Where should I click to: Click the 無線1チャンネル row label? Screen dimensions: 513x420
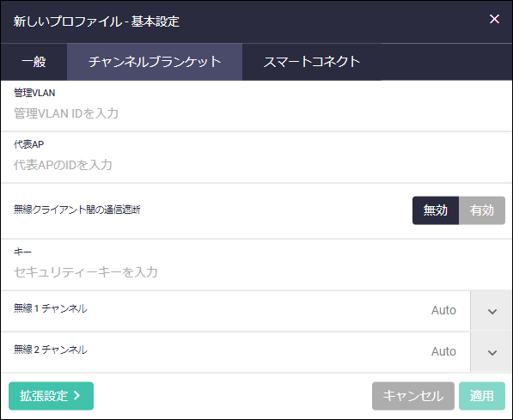pyautogui.click(x=51, y=308)
